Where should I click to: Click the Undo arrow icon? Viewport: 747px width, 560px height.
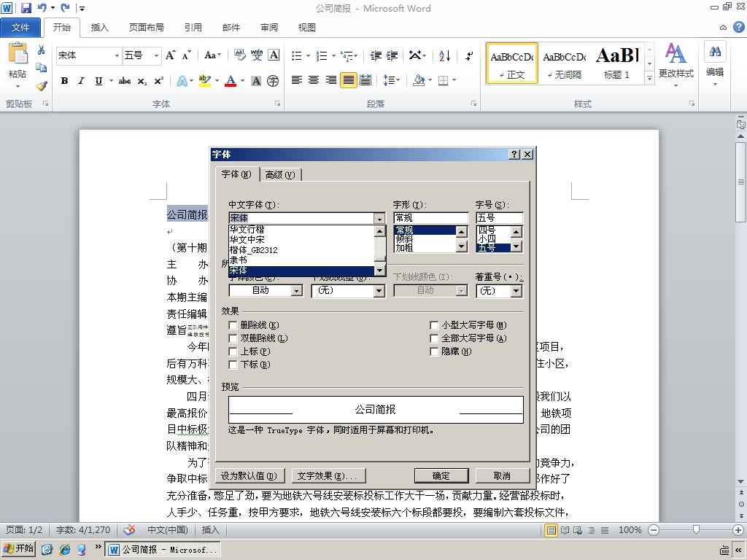tap(42, 7)
